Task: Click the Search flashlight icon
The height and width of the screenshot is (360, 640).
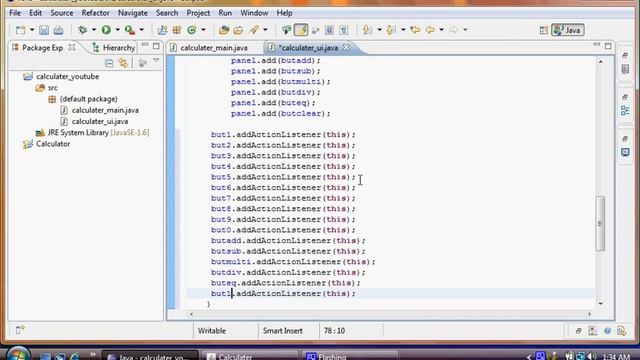Action: [x=254, y=30]
